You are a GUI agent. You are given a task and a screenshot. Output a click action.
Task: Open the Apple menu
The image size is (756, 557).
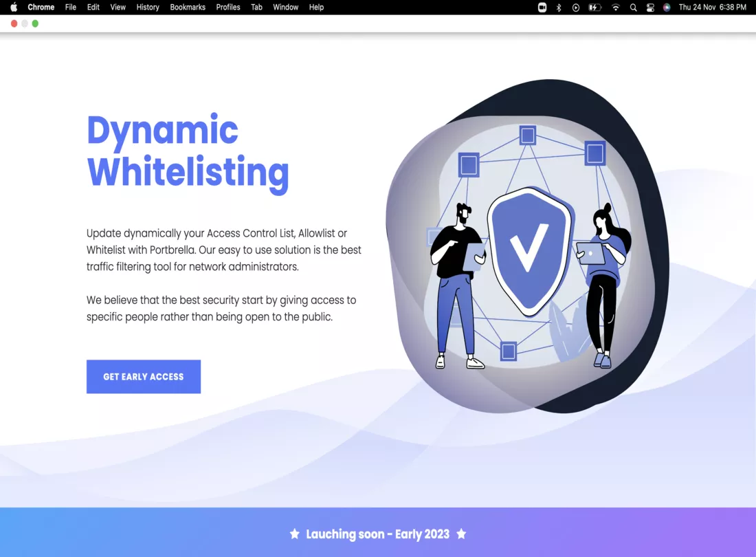point(14,8)
